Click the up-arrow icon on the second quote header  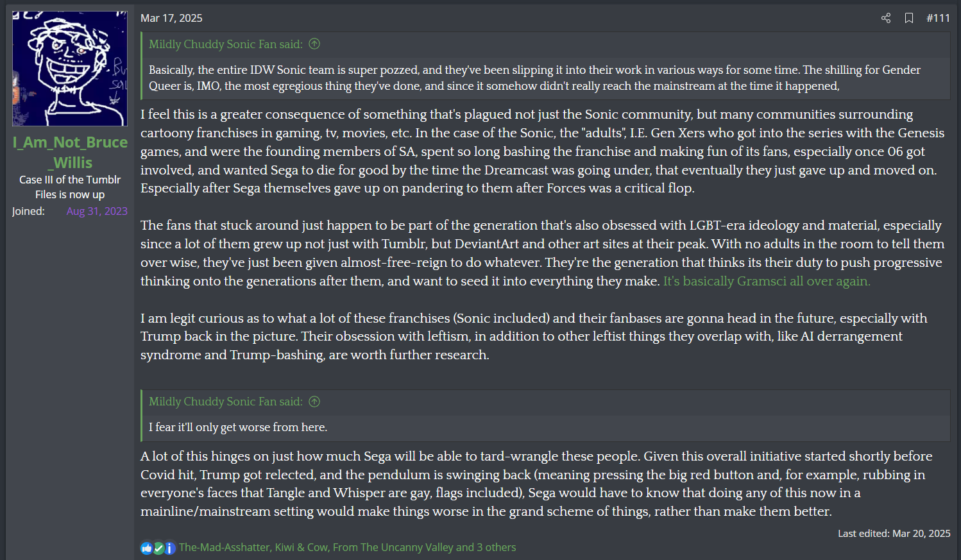(x=314, y=402)
